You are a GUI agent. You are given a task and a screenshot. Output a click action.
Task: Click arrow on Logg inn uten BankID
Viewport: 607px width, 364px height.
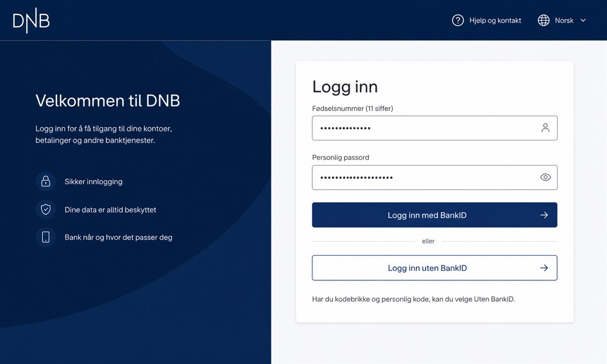pyautogui.click(x=544, y=268)
